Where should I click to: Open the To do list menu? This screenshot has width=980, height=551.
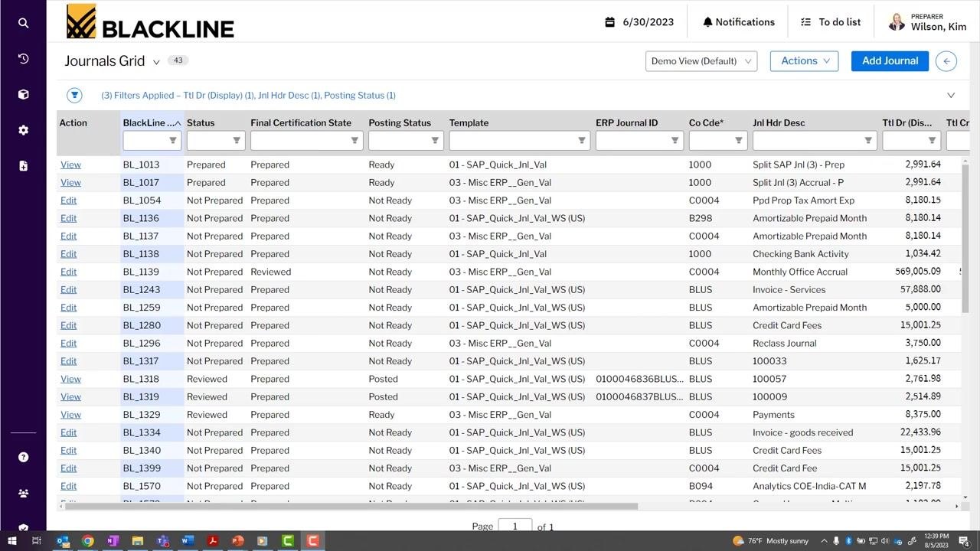(831, 22)
